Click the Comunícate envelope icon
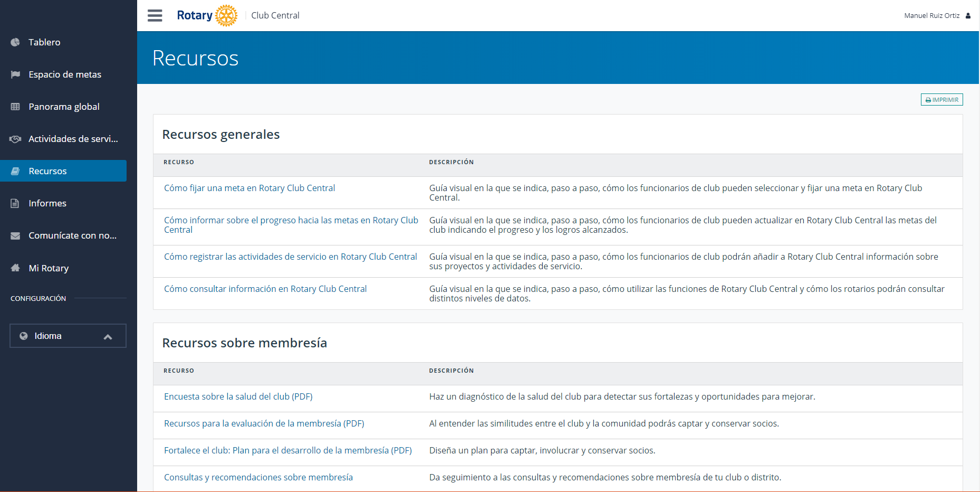The image size is (980, 492). pos(15,235)
